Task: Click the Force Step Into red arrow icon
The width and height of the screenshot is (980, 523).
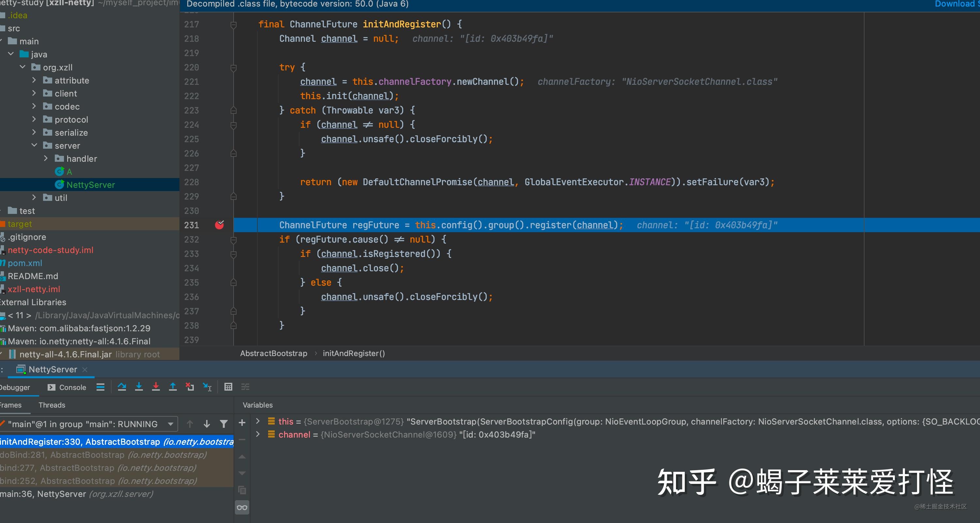Action: pos(156,387)
